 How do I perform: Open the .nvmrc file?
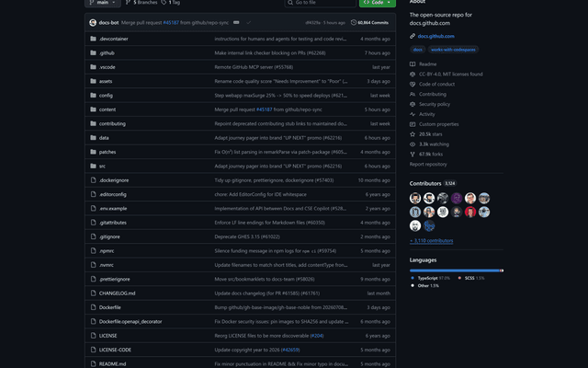click(107, 265)
